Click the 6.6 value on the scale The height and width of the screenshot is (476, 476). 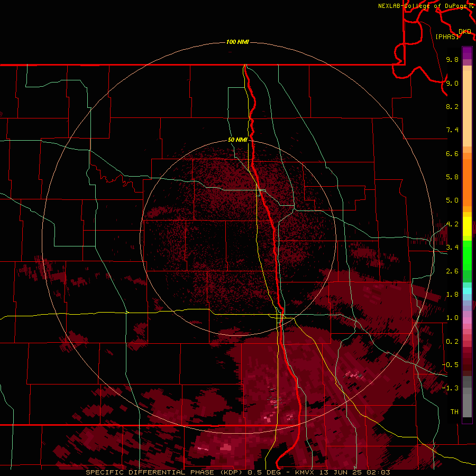point(452,153)
